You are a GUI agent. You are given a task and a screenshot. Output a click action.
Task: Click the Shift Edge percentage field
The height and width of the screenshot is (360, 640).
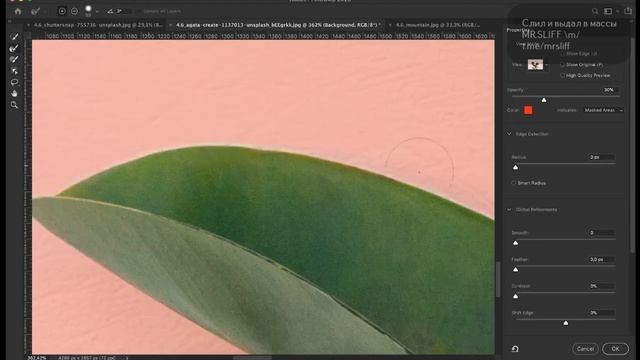click(601, 313)
